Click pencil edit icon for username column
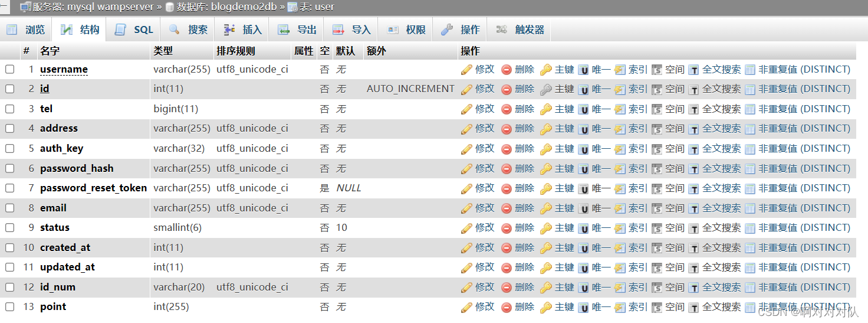The image size is (868, 323). click(x=466, y=70)
